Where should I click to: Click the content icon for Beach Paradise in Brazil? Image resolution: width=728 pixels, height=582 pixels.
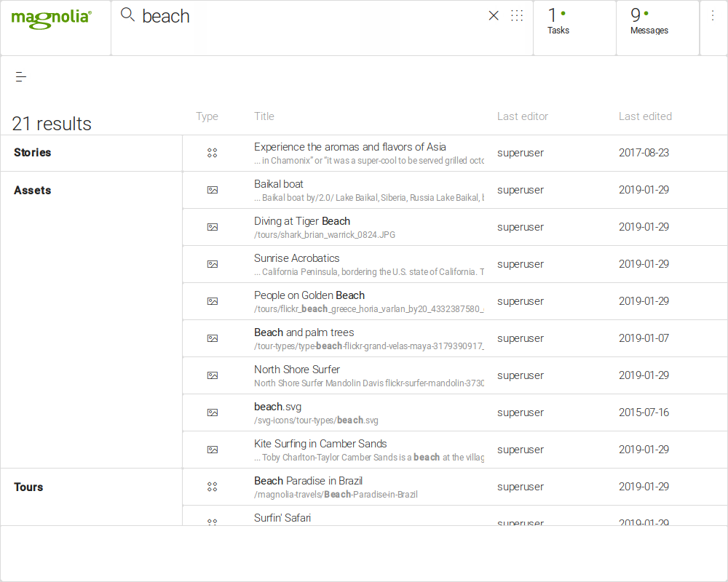pyautogui.click(x=213, y=487)
